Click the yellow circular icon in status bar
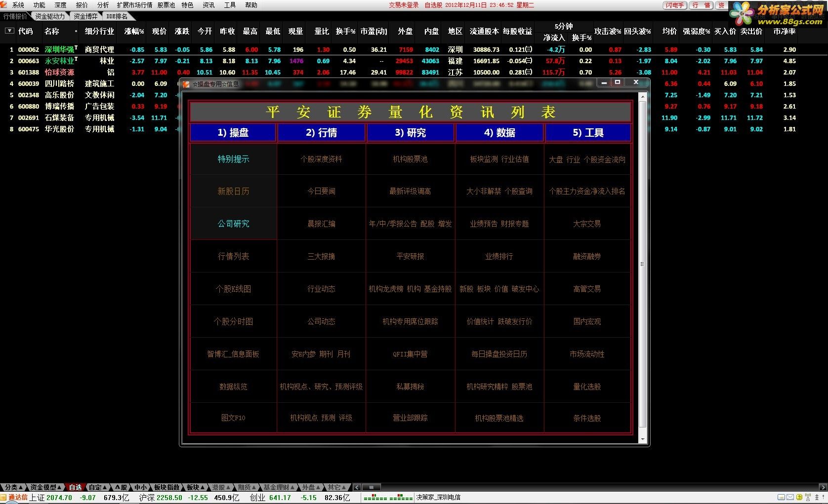Screen dimensions: 828x504 [x=799, y=497]
